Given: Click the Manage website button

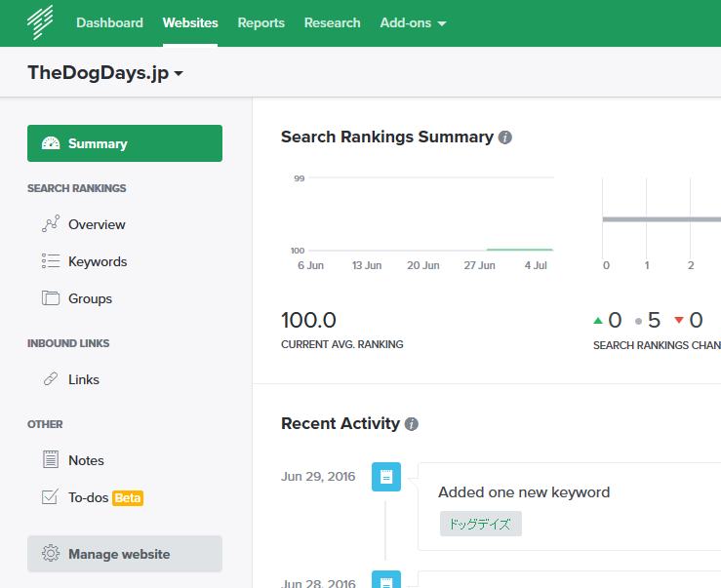Looking at the screenshot, I should 125,554.
